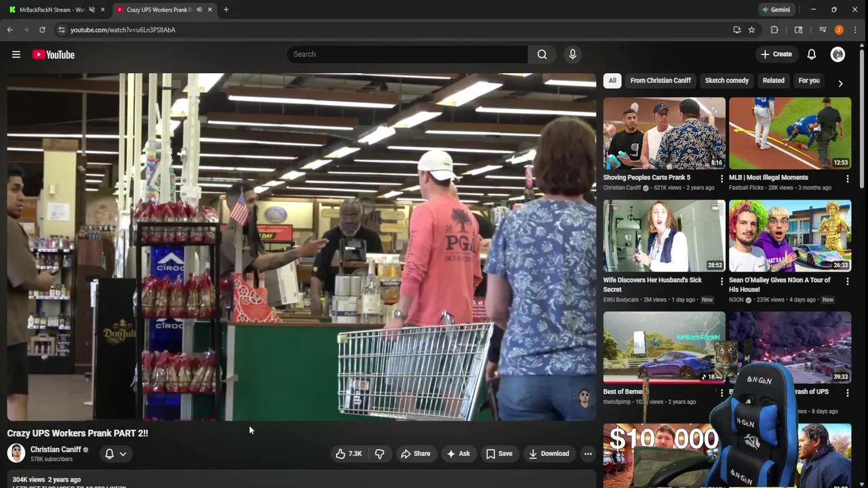Viewport: 868px width, 488px height.
Task: Show next category chips with the arrow
Action: point(840,83)
